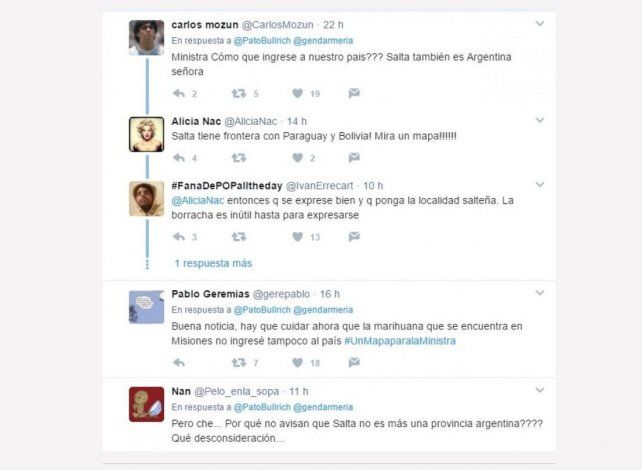Screen dimensions: 642x470
Task: Retweet carlos mozun's tweet
Action: pos(239,93)
